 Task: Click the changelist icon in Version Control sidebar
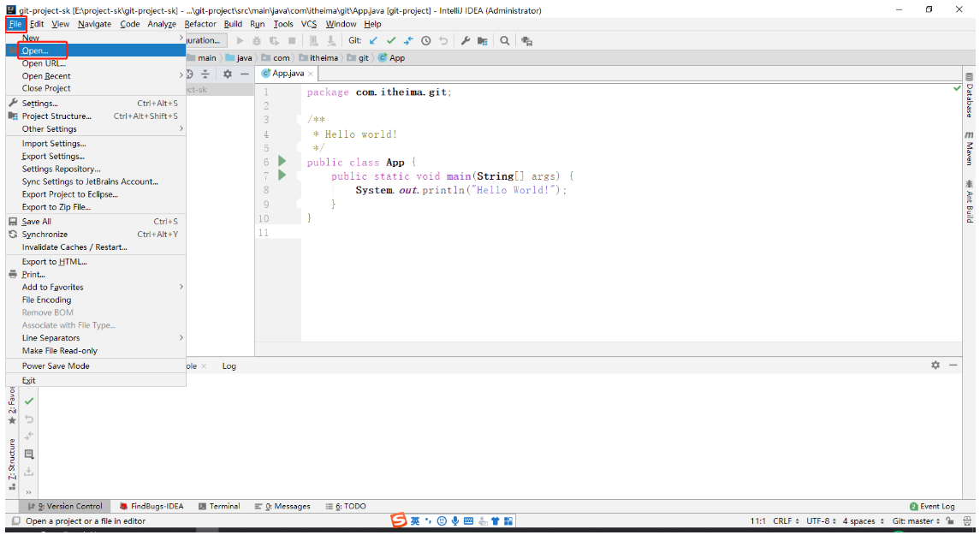click(29, 455)
